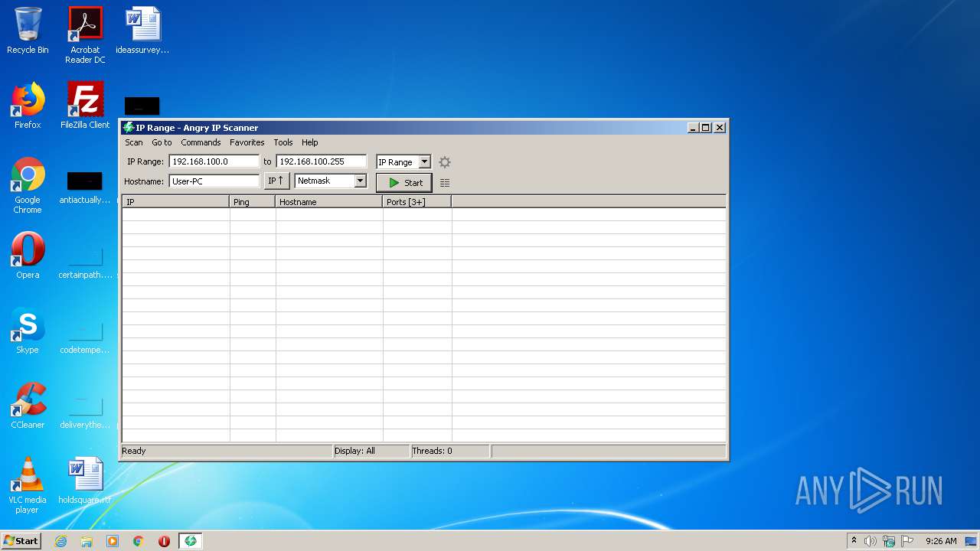This screenshot has width=980, height=551.
Task: Open Internet Explorer from taskbar
Action: pos(60,541)
